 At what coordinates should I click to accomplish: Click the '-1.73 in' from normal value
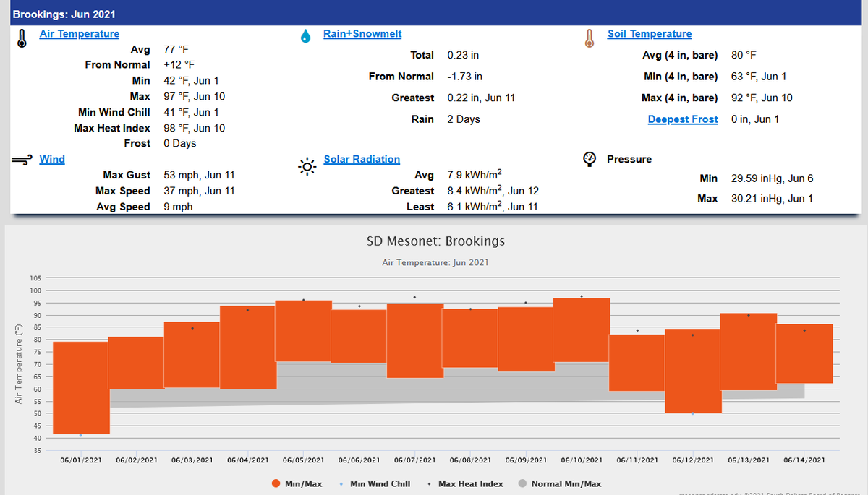(465, 77)
